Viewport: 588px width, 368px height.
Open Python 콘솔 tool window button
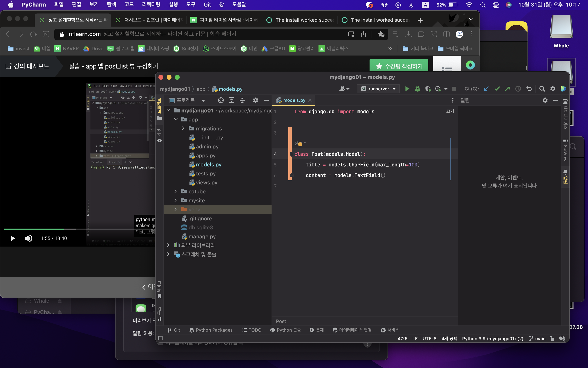coord(286,330)
